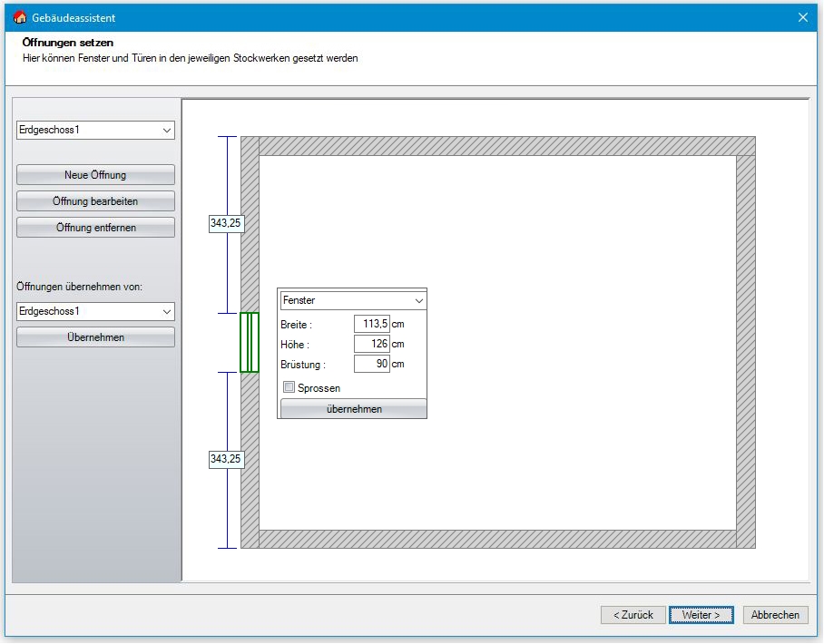Screen dimensions: 824x644
Task: Proceed with the Weiter button
Action: tap(701, 615)
